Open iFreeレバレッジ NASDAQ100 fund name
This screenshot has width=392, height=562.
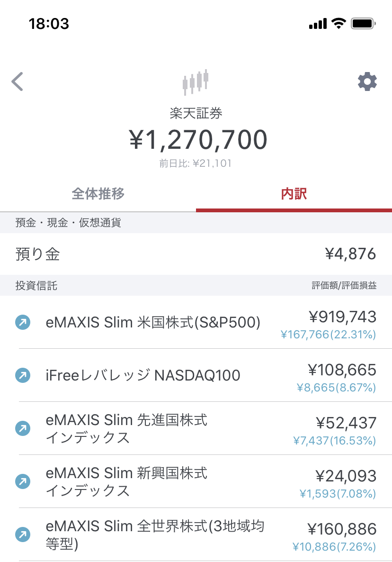tap(143, 376)
